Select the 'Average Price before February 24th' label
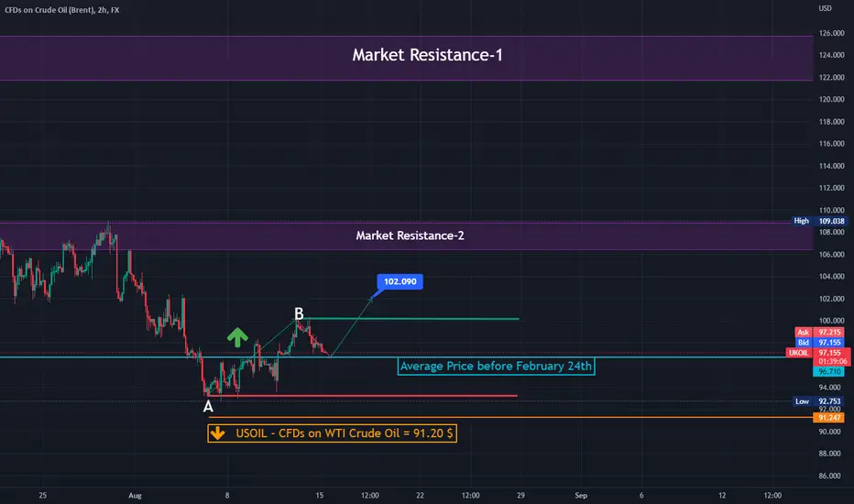Image resolution: width=854 pixels, height=504 pixels. tap(496, 367)
